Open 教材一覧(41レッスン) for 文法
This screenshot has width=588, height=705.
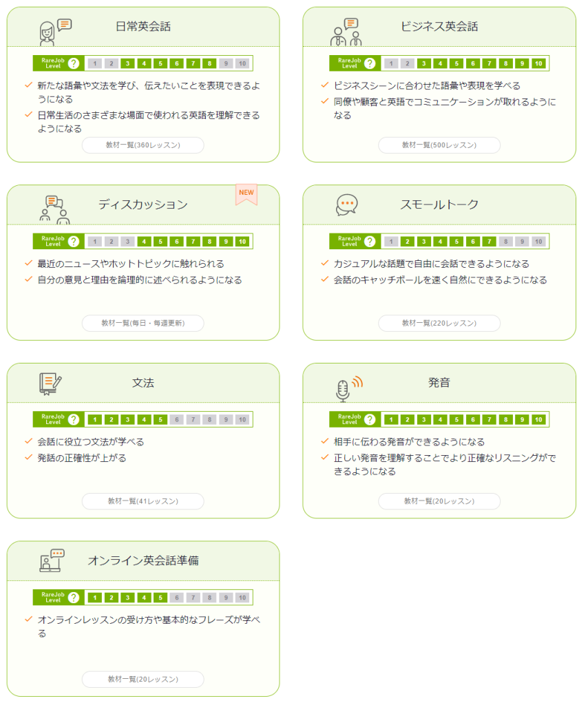[x=143, y=501]
